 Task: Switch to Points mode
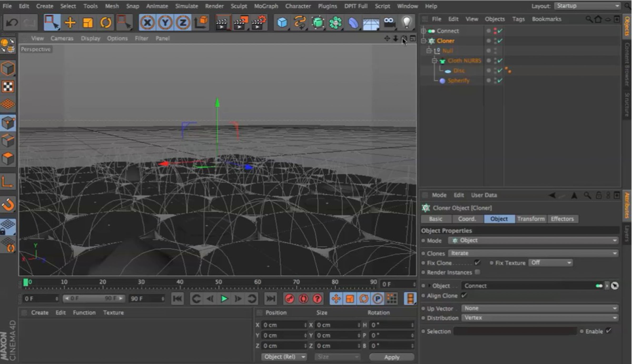point(8,123)
